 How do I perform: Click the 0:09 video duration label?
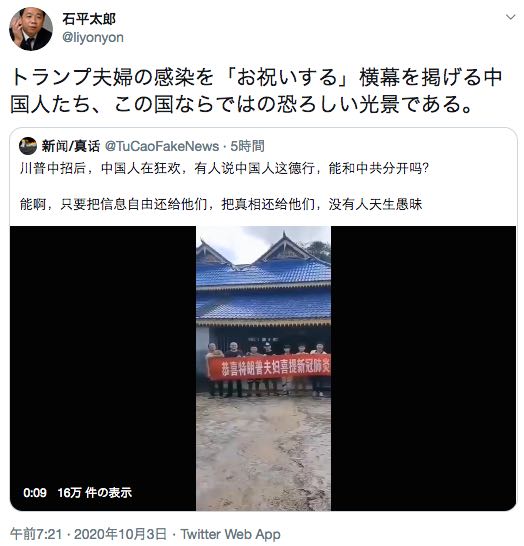coord(35,493)
